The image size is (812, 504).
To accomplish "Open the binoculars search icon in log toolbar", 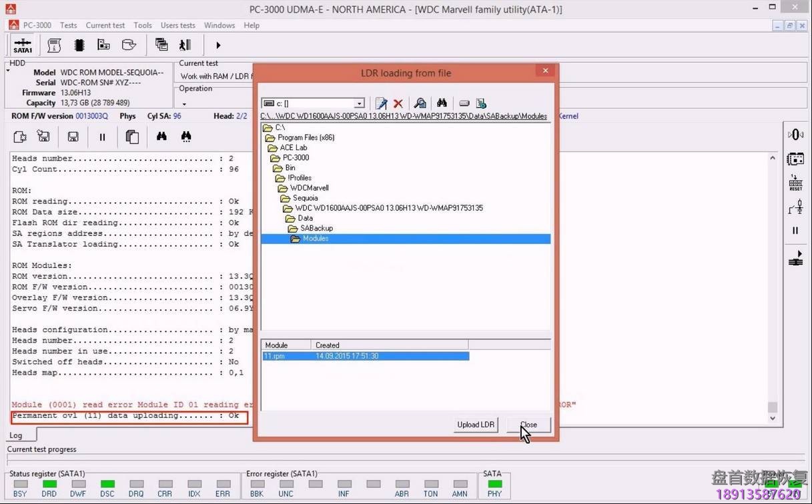I will click(161, 136).
